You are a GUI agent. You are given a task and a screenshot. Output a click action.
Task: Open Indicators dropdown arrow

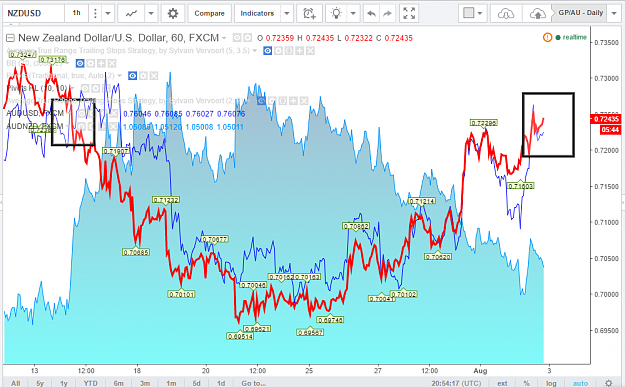[x=287, y=14]
